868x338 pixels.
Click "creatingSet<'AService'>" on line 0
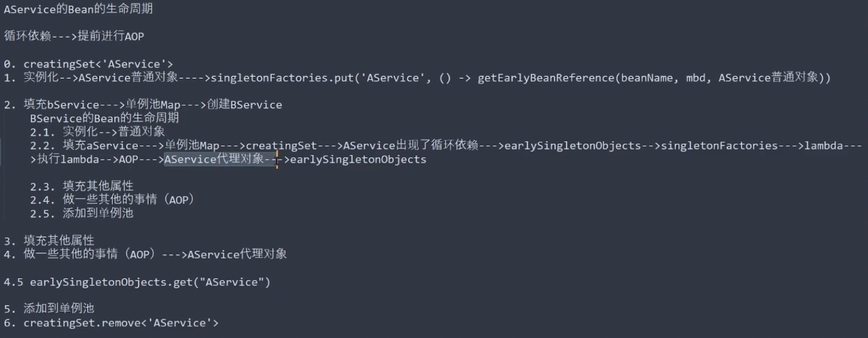pyautogui.click(x=98, y=64)
